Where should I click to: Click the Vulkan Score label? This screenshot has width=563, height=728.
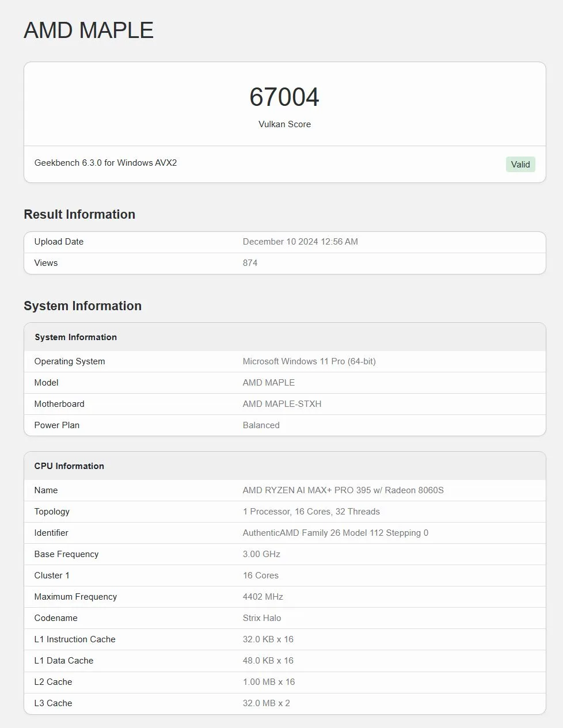(284, 124)
